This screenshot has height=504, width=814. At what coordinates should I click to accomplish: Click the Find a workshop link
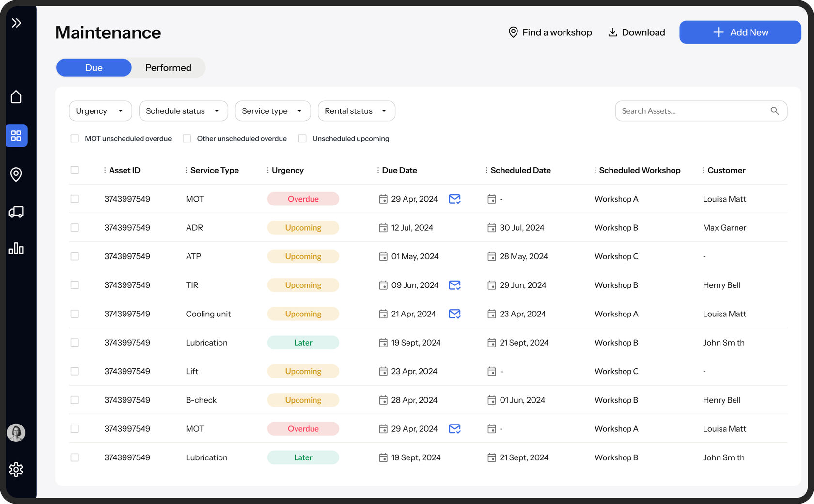click(x=550, y=32)
